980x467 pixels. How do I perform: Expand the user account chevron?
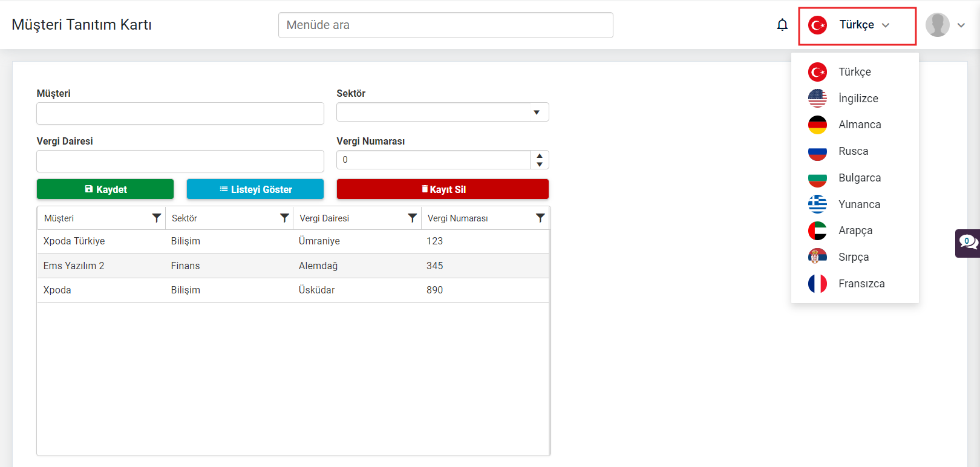pyautogui.click(x=961, y=25)
